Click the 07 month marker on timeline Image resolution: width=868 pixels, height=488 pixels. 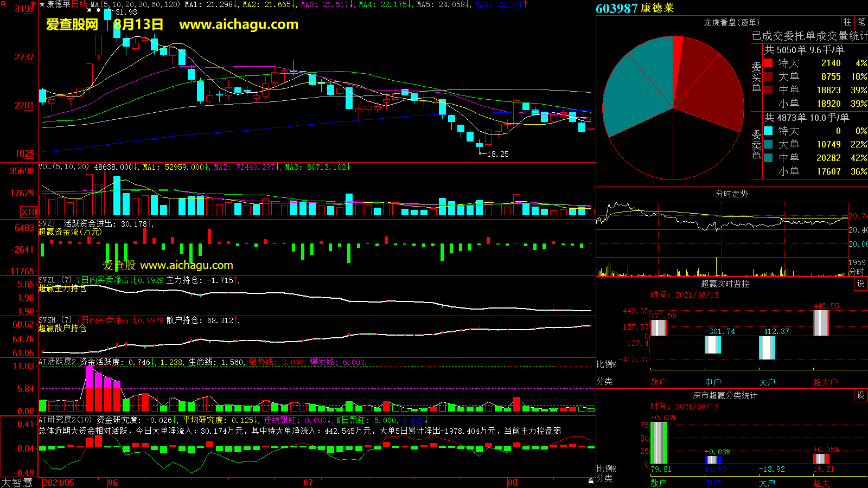[x=308, y=483]
